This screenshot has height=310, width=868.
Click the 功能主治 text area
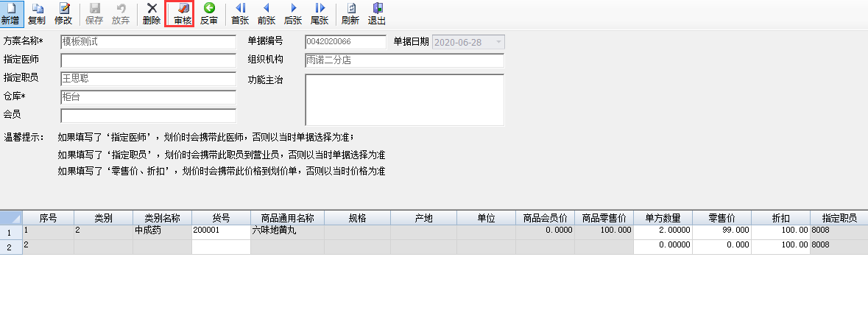tap(405, 99)
